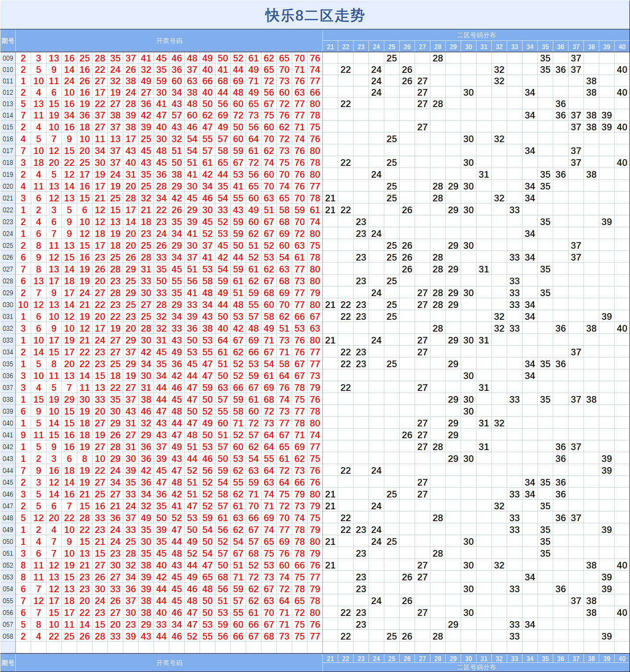Select column header 21 in top header row

(x=330, y=46)
